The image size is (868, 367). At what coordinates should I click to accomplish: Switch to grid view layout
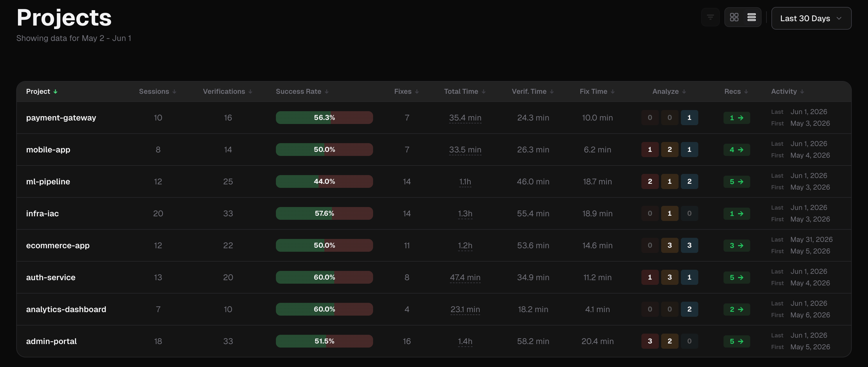(x=734, y=17)
